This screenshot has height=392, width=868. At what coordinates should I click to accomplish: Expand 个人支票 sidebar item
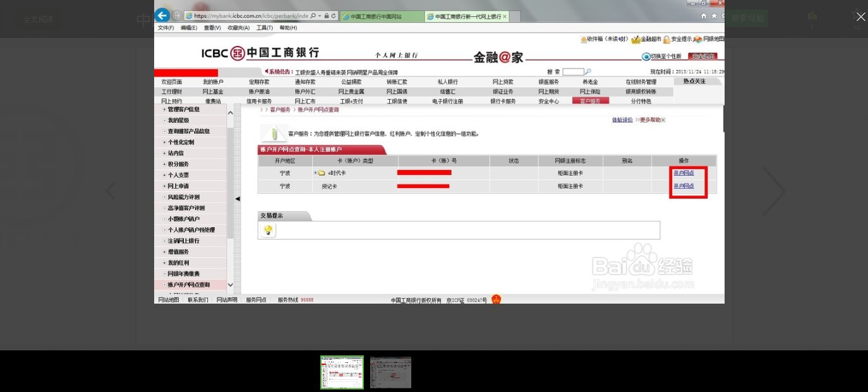click(x=164, y=175)
